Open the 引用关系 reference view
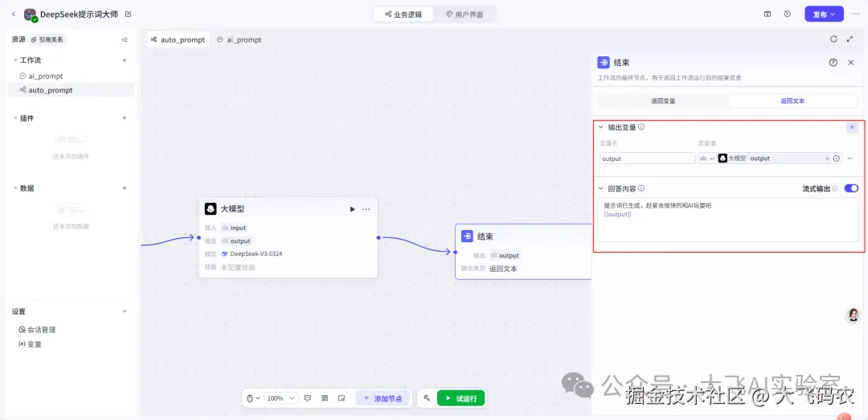The image size is (868, 420). (47, 40)
